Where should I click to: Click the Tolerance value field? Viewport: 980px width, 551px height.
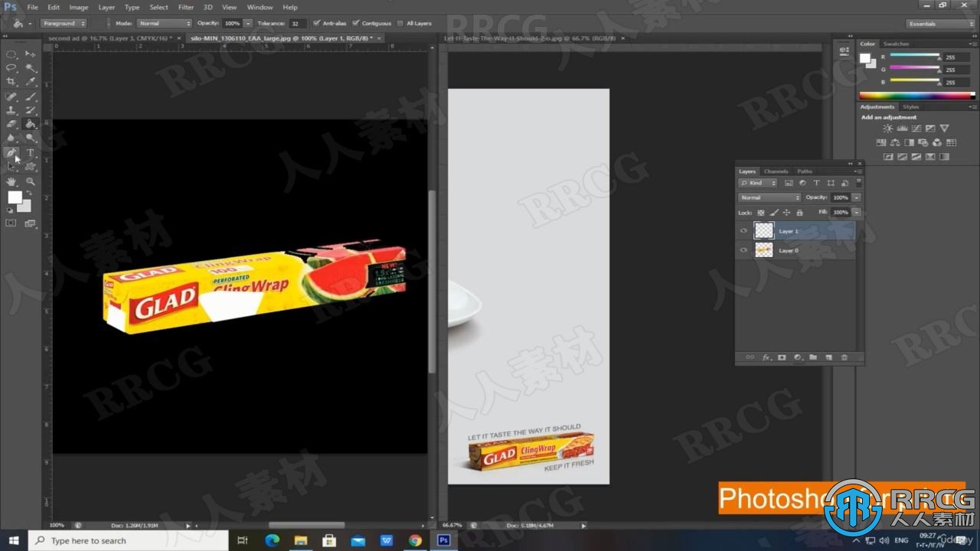298,23
